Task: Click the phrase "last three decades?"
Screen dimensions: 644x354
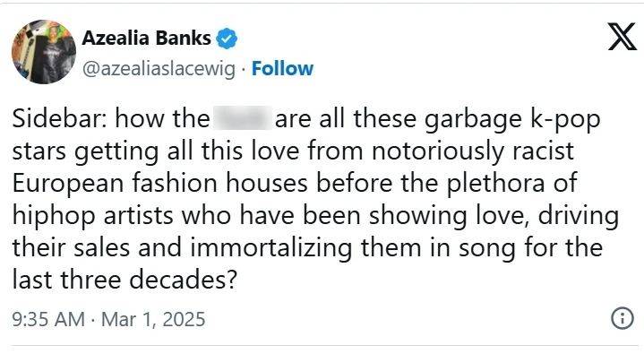Action: click(x=125, y=281)
